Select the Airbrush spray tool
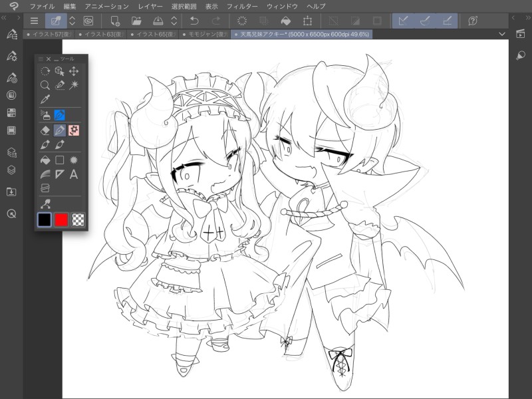The width and height of the screenshot is (532, 399). (x=45, y=115)
